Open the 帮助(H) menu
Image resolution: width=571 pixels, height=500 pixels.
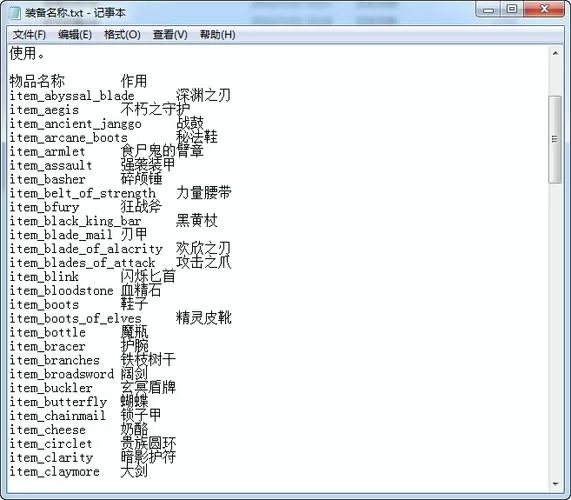[x=217, y=35]
